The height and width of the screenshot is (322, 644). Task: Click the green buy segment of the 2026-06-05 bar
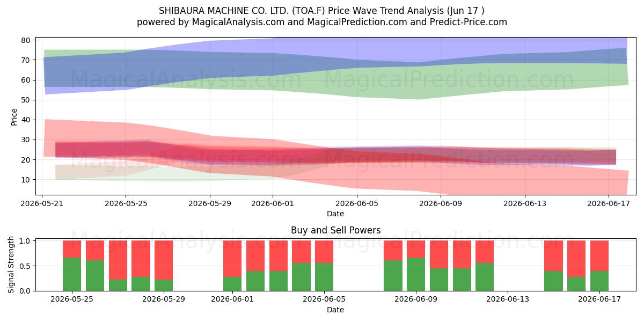coord(324,277)
